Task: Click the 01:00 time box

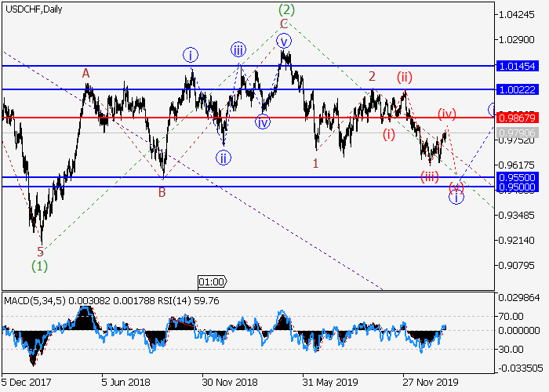Action: [212, 281]
